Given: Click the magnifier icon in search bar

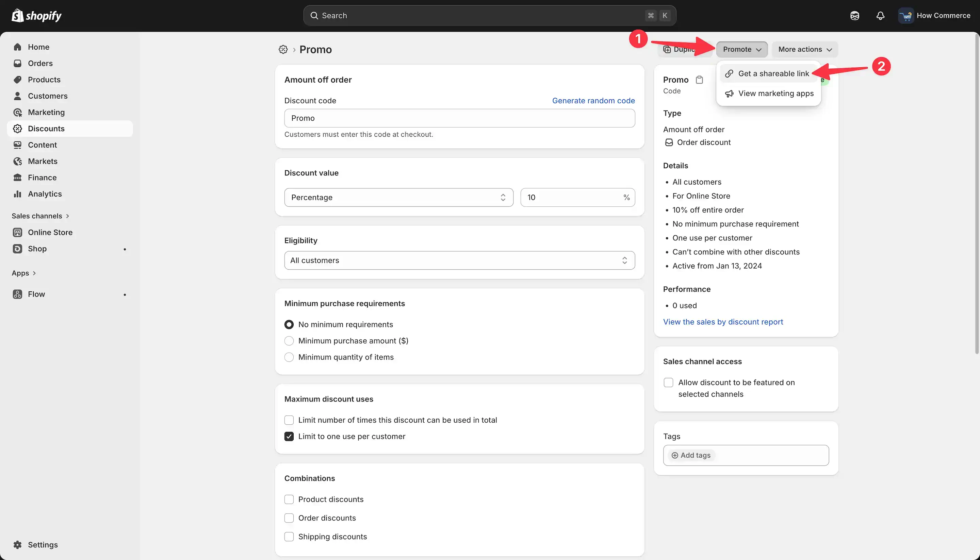Looking at the screenshot, I should click(314, 16).
